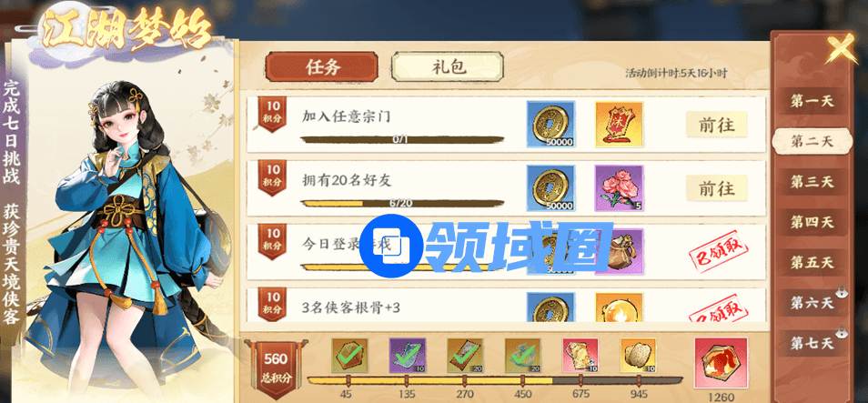Open the 第三天 day tab
Viewport: 868px width, 403px height.
coord(812,182)
